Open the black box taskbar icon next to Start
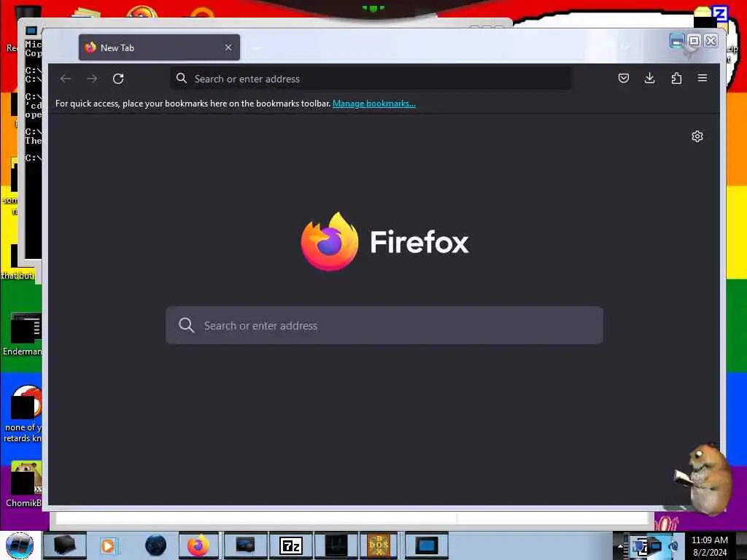 click(64, 545)
